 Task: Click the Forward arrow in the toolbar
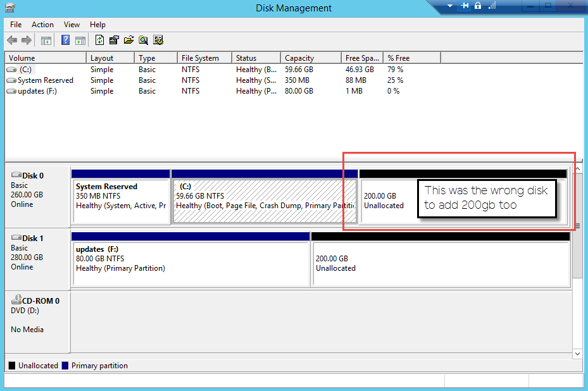point(26,40)
